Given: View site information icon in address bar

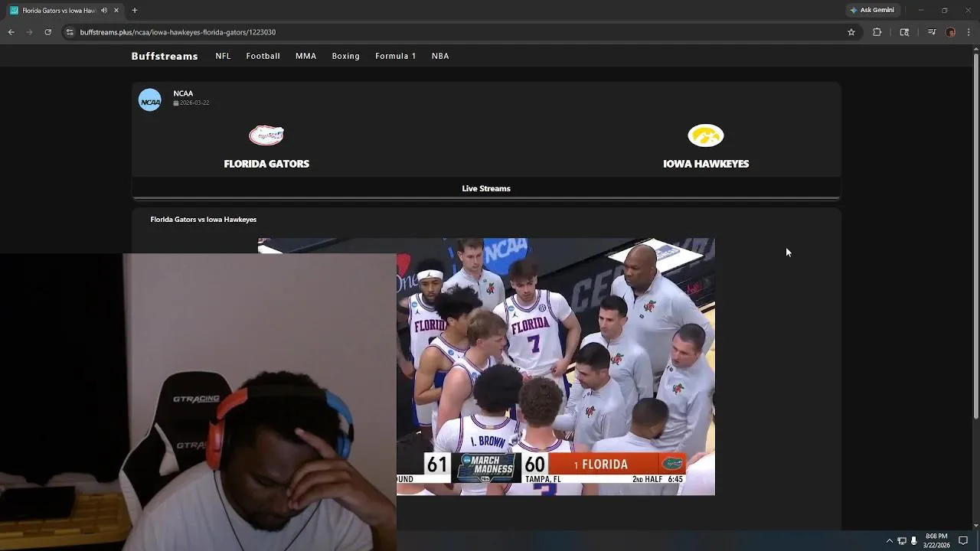Looking at the screenshot, I should [x=70, y=32].
